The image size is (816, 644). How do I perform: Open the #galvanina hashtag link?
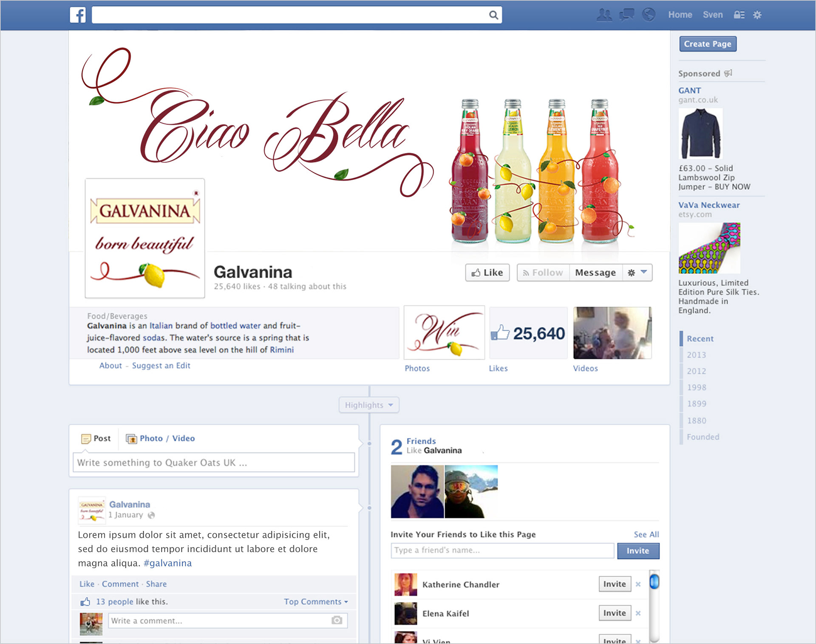click(167, 563)
